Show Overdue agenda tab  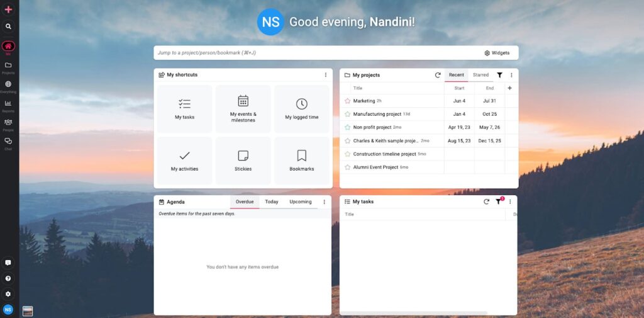245,202
